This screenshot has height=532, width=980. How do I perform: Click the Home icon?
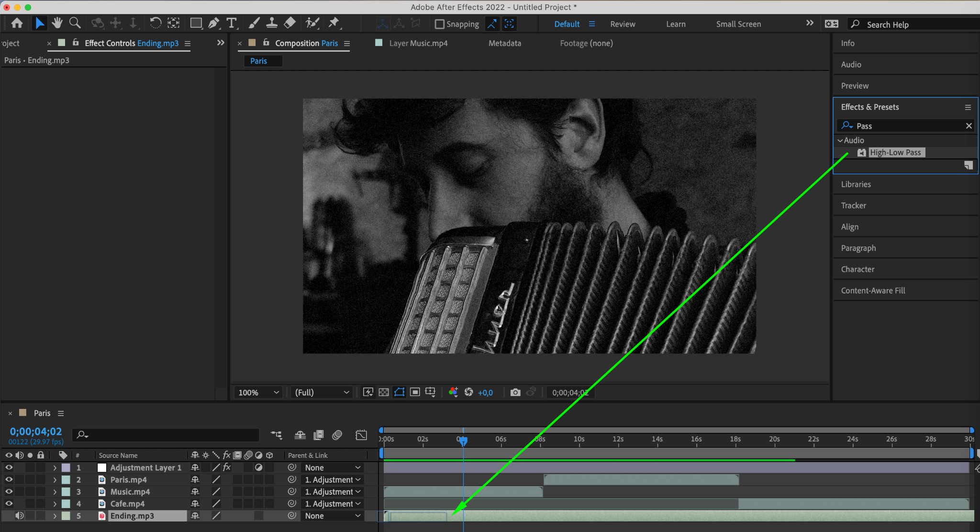(x=17, y=23)
